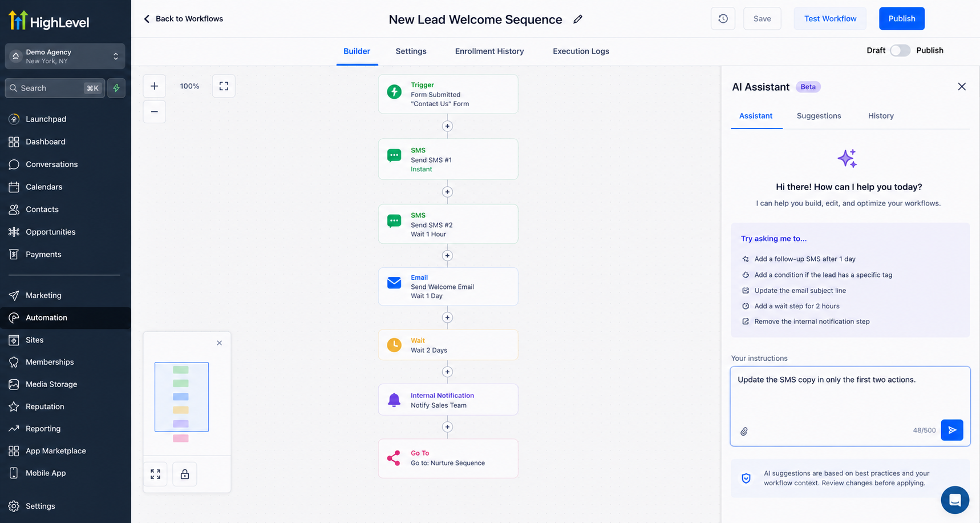Add step after Notify Sales Team
This screenshot has height=523, width=980.
pyautogui.click(x=447, y=427)
